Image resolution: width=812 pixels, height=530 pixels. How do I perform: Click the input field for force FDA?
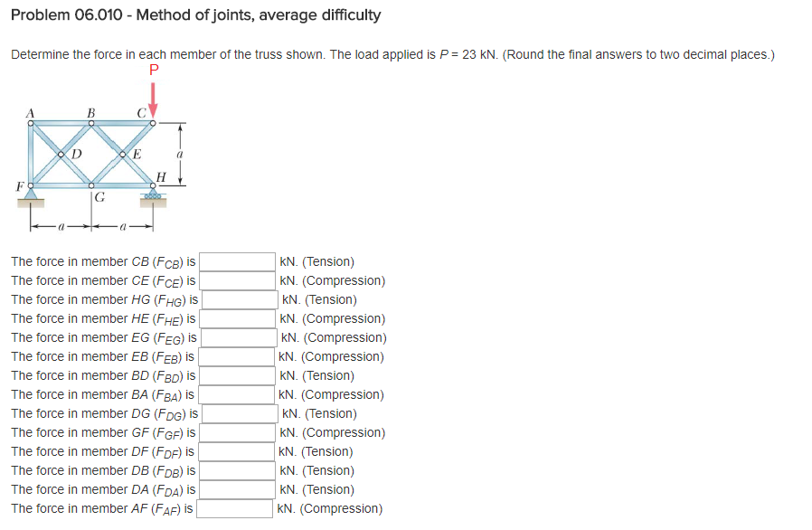pyautogui.click(x=236, y=489)
